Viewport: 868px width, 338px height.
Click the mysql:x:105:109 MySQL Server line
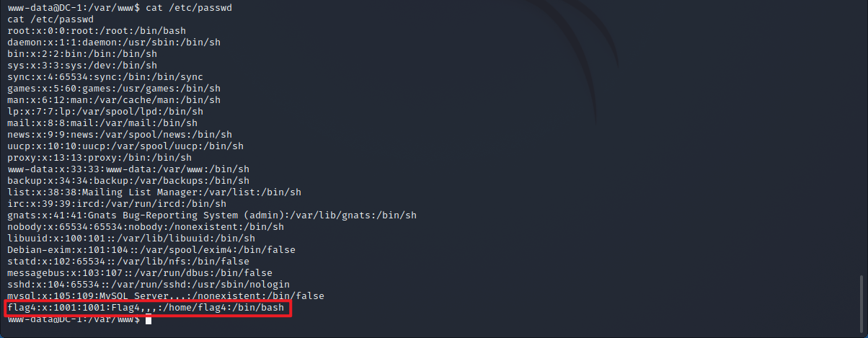click(166, 296)
